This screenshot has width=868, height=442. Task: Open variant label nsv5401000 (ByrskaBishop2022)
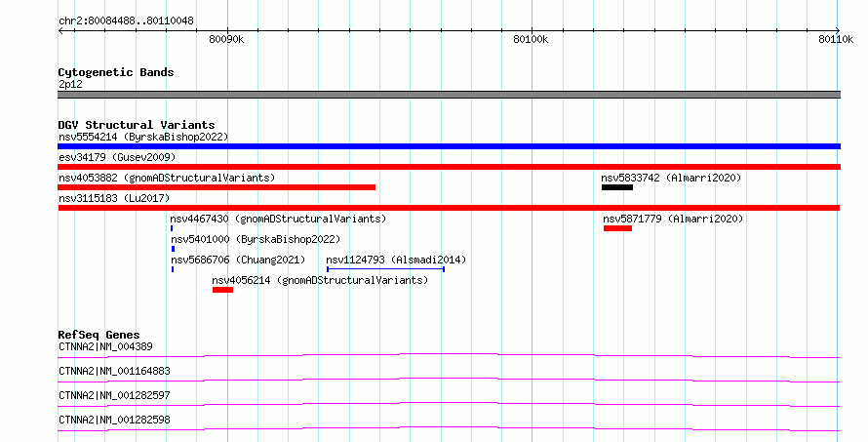point(256,239)
